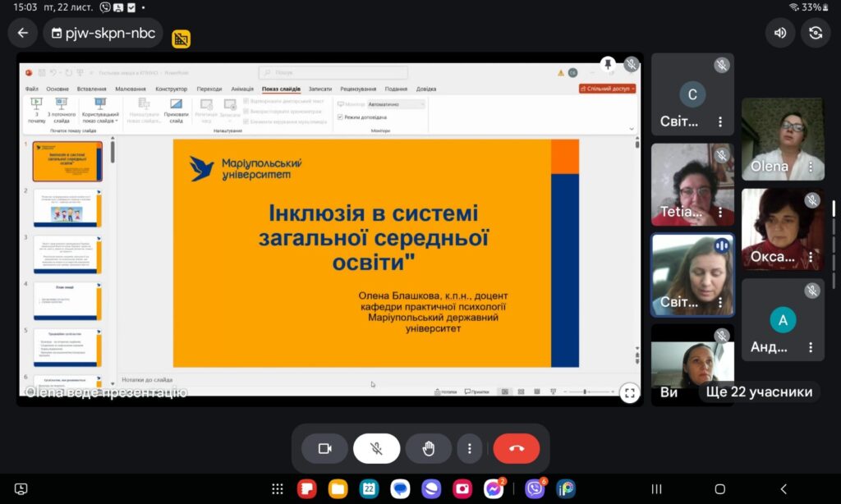Screen dimensions: 841x504
Task: Tap the captions-off icon beside meeting code
Action: pyautogui.click(x=181, y=39)
